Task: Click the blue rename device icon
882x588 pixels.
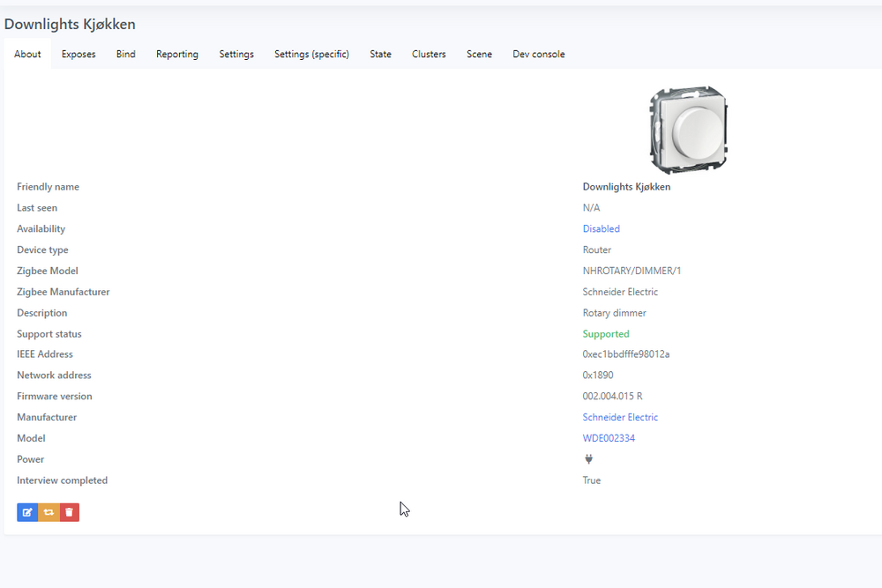Action: tap(27, 512)
